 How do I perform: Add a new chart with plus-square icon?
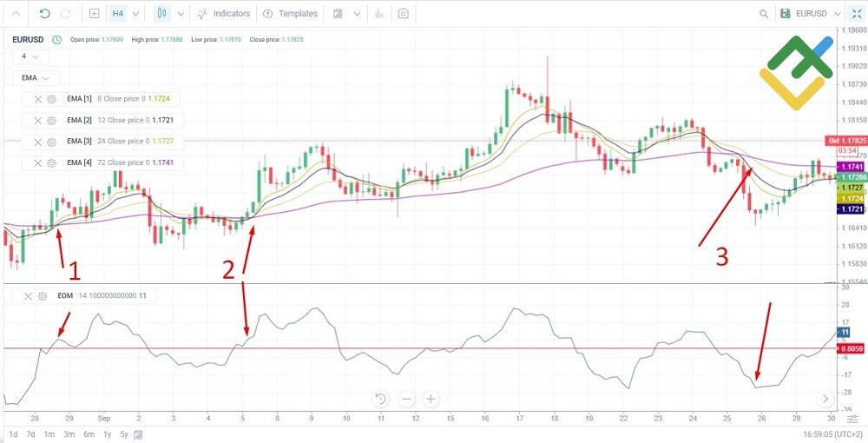[x=94, y=13]
